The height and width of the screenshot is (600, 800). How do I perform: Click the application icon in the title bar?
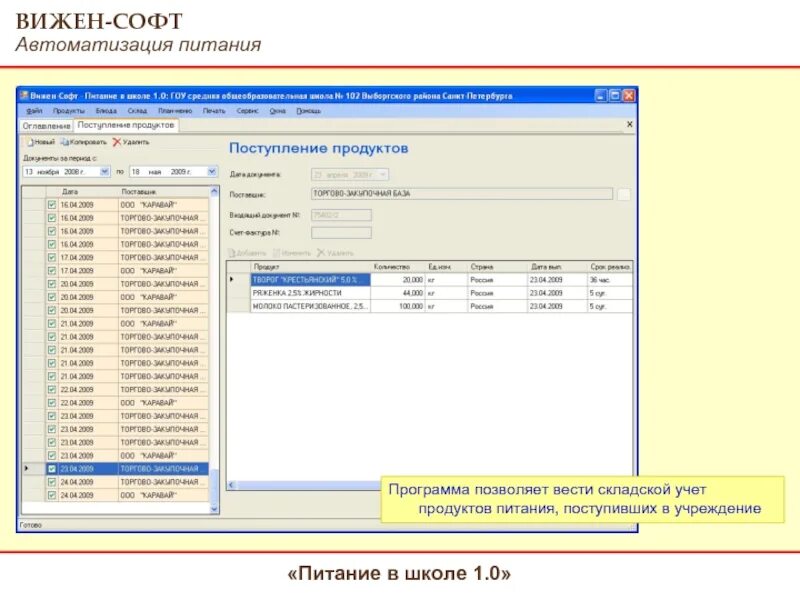pyautogui.click(x=24, y=95)
